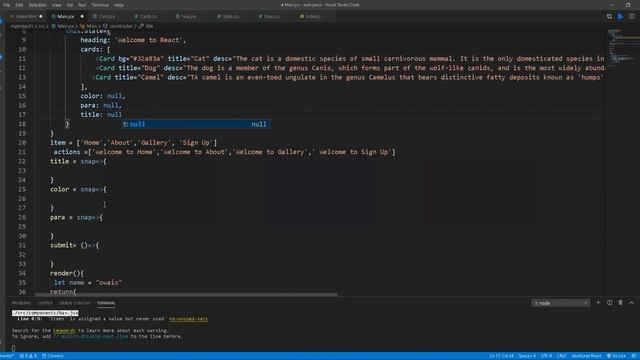Open the terminal selector dropdown showing node

click(561, 303)
